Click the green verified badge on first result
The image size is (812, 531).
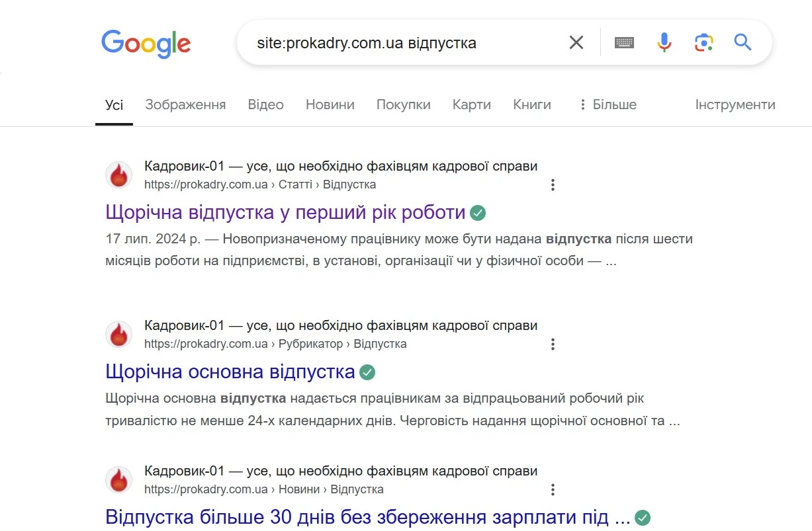(478, 212)
